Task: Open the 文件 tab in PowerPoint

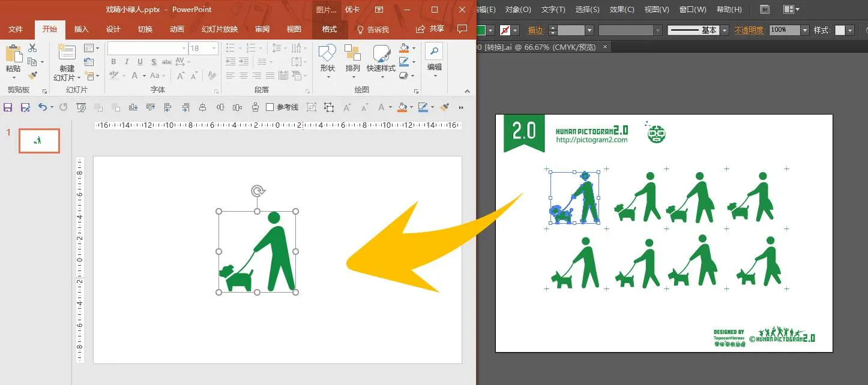Action: [16, 29]
